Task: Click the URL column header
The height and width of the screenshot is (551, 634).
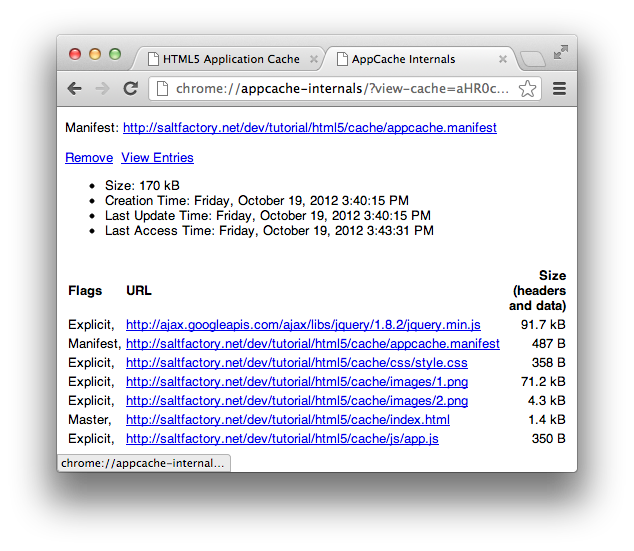Action: coord(139,291)
